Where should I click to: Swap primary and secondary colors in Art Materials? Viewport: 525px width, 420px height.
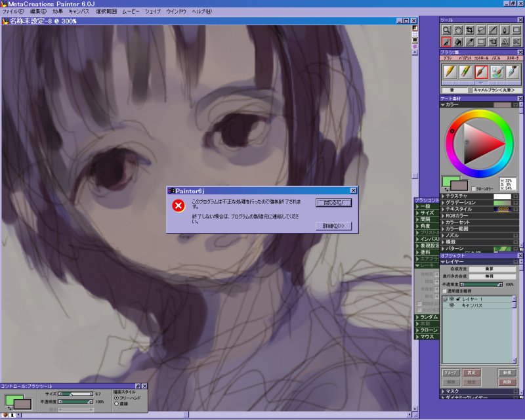click(447, 189)
